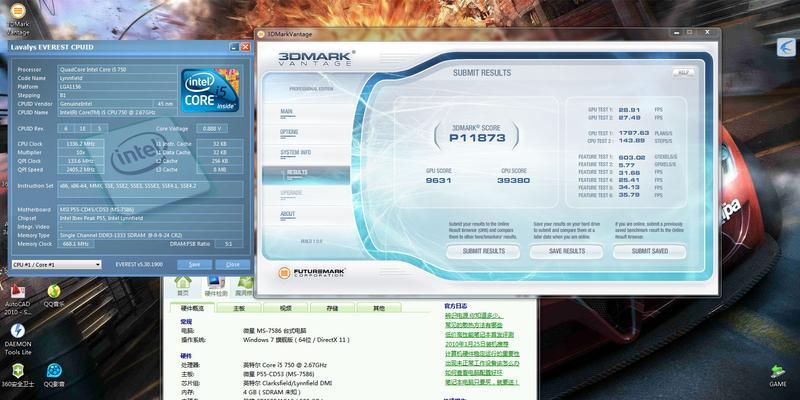Click the 'P11873' 3DMark score
800x400 pixels.
tap(477, 138)
